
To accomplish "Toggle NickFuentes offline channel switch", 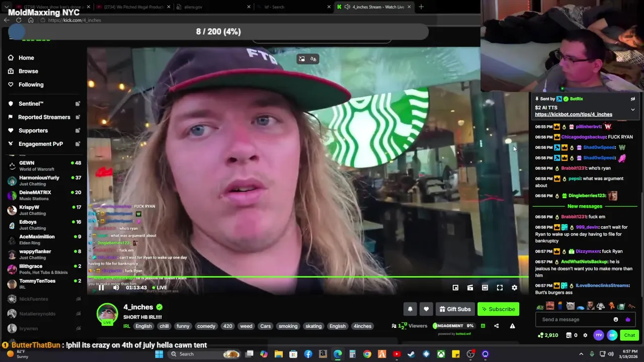I will point(78,299).
